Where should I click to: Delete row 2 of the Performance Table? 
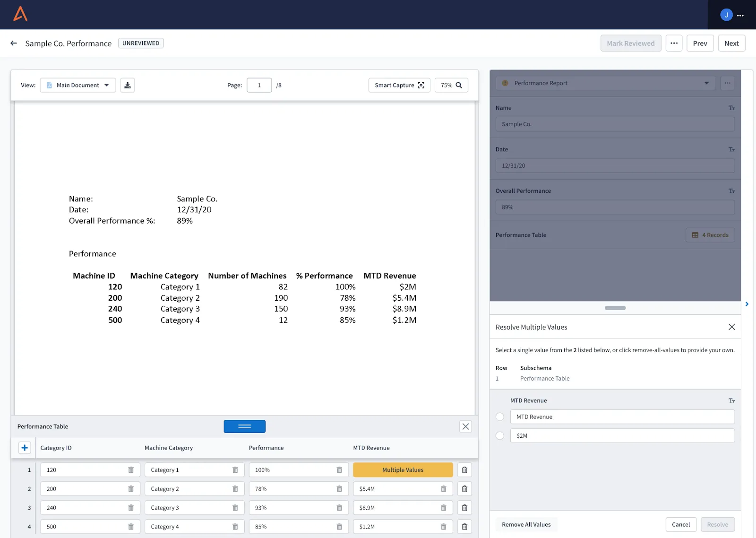pyautogui.click(x=464, y=489)
